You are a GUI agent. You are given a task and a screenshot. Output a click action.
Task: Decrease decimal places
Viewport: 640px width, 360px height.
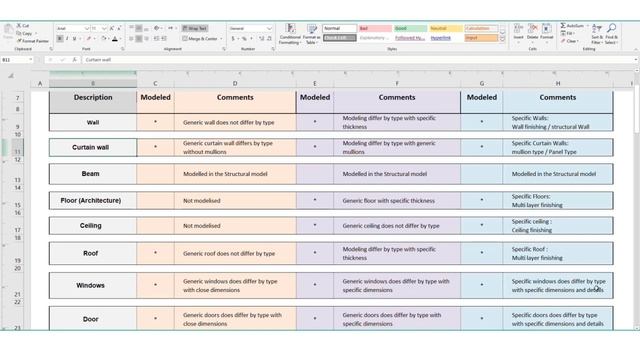269,39
